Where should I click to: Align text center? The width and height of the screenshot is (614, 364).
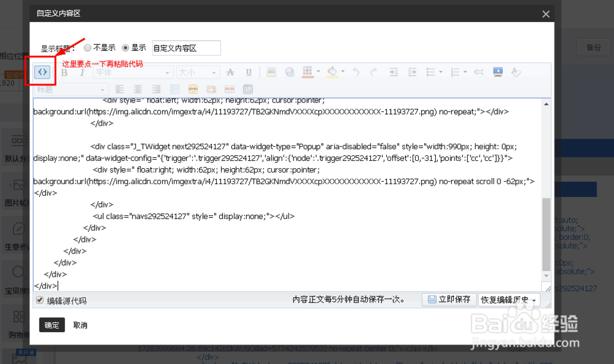138,89
